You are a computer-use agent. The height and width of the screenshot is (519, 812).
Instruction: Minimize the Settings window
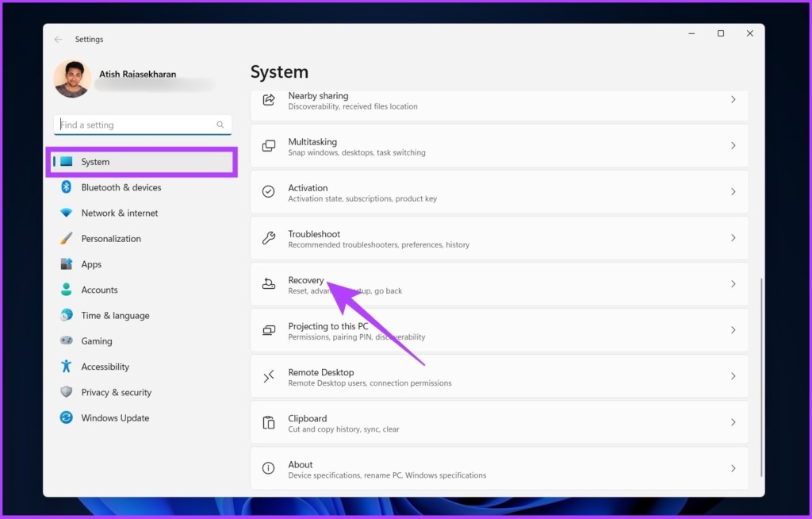coord(691,33)
